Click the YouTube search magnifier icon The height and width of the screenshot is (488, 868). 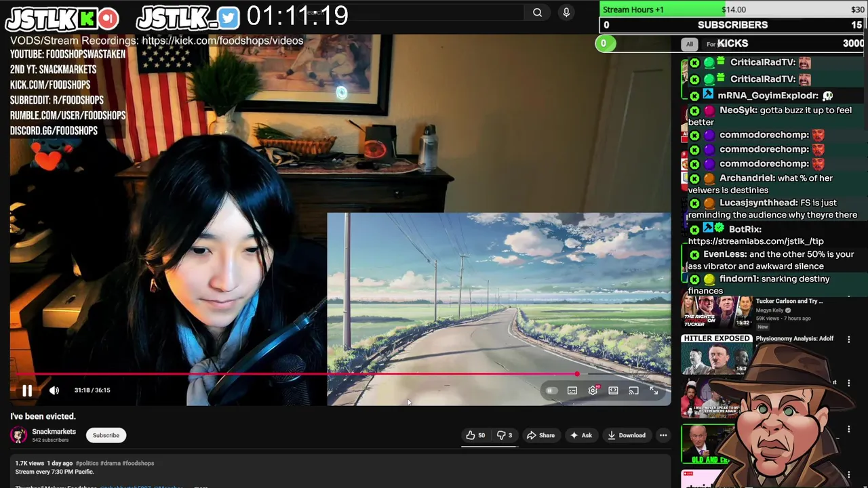pyautogui.click(x=537, y=12)
